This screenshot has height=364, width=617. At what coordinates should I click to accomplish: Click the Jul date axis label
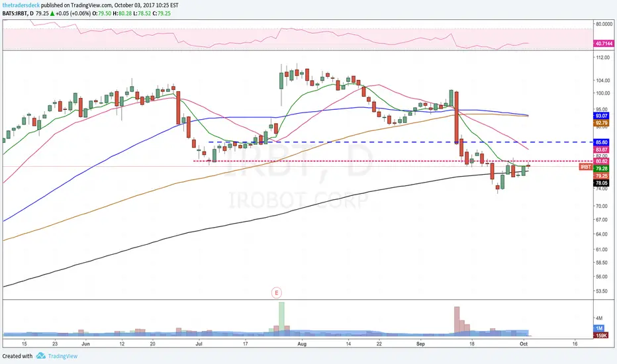pyautogui.click(x=199, y=344)
